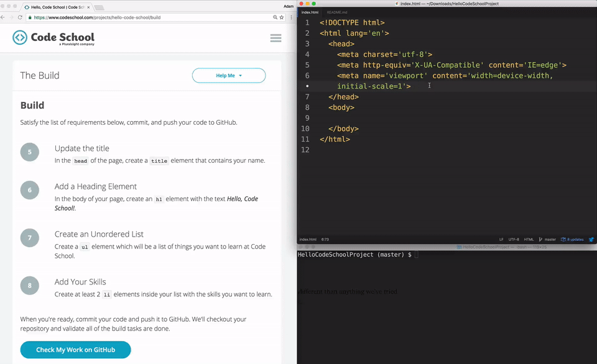The image size is (597, 364).
Task: Change LF line ending in status bar
Action: click(501, 239)
